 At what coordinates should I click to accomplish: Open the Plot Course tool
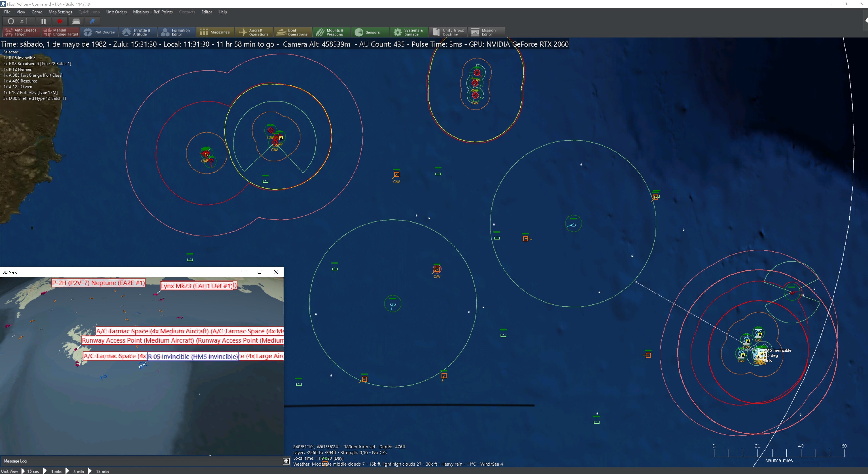99,32
